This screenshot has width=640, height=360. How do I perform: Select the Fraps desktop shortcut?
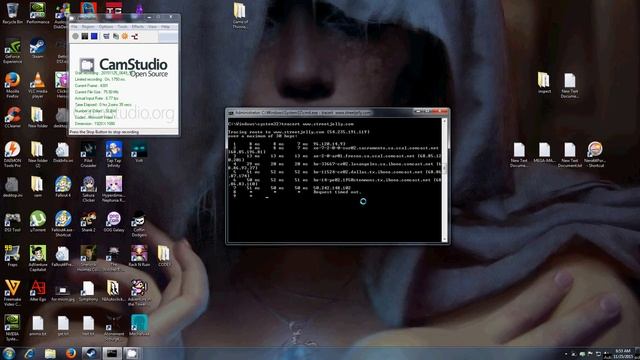tap(12, 256)
